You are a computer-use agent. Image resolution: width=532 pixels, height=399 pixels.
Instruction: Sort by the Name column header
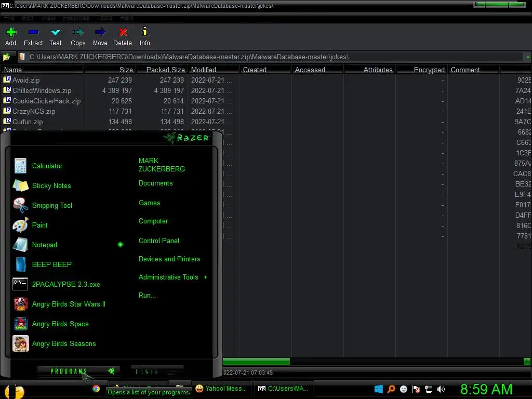tap(42, 70)
